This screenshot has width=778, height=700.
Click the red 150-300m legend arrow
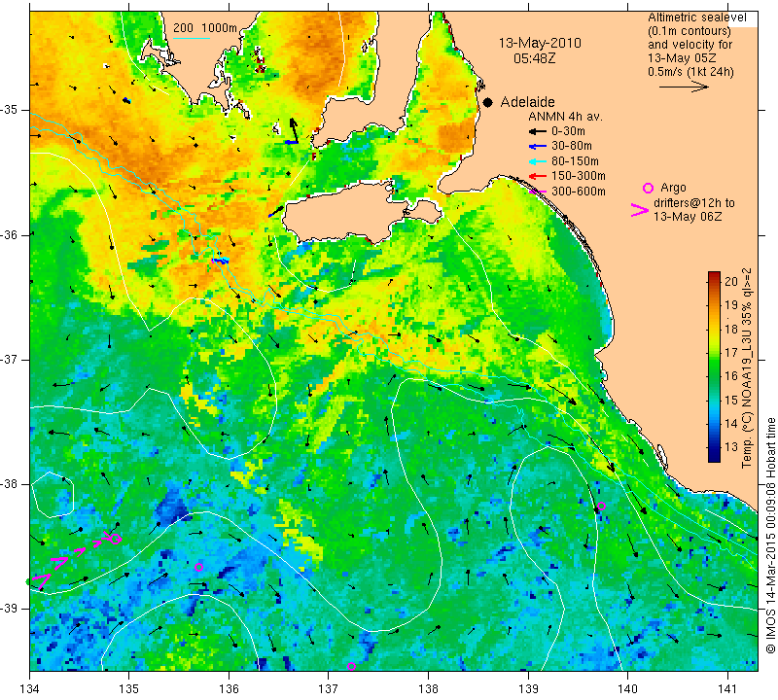[x=538, y=176]
